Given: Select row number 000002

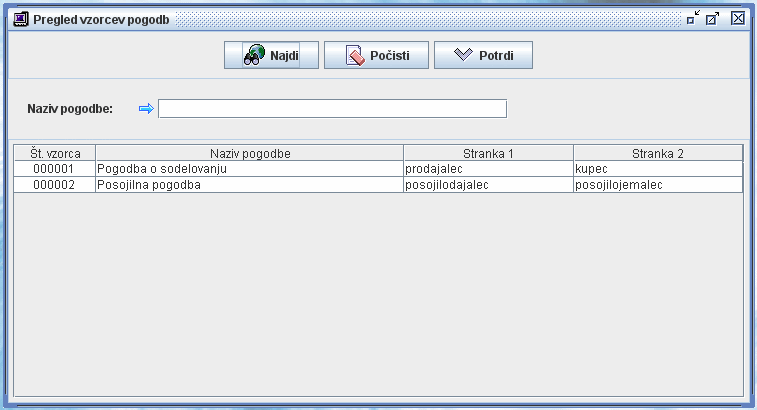Looking at the screenshot, I should (x=55, y=185).
